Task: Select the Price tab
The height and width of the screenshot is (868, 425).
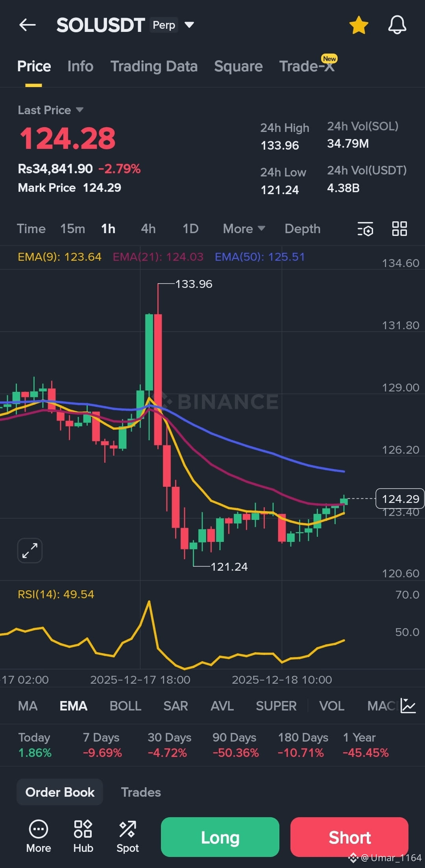Action: tap(34, 66)
